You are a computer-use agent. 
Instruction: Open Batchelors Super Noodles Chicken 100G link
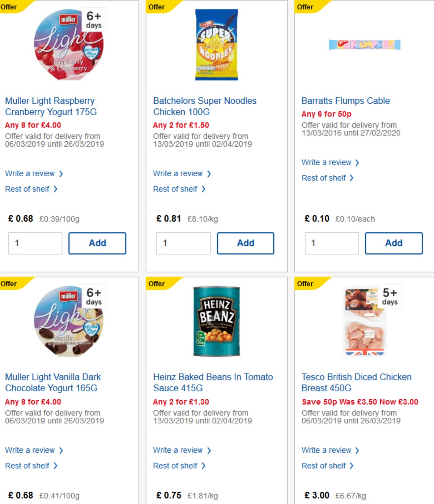coord(205,106)
